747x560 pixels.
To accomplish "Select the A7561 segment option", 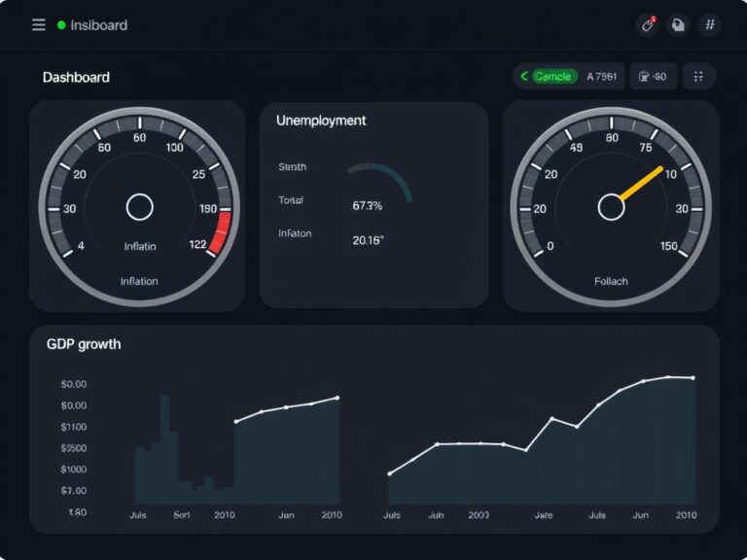I will tap(602, 76).
